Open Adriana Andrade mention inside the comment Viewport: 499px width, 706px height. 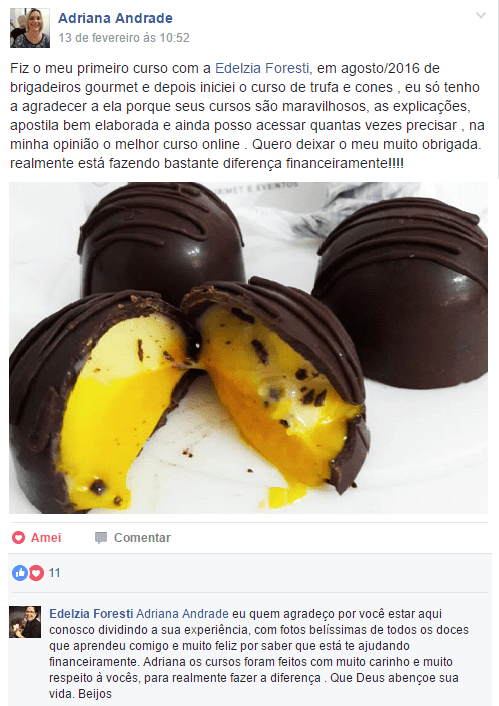point(182,614)
